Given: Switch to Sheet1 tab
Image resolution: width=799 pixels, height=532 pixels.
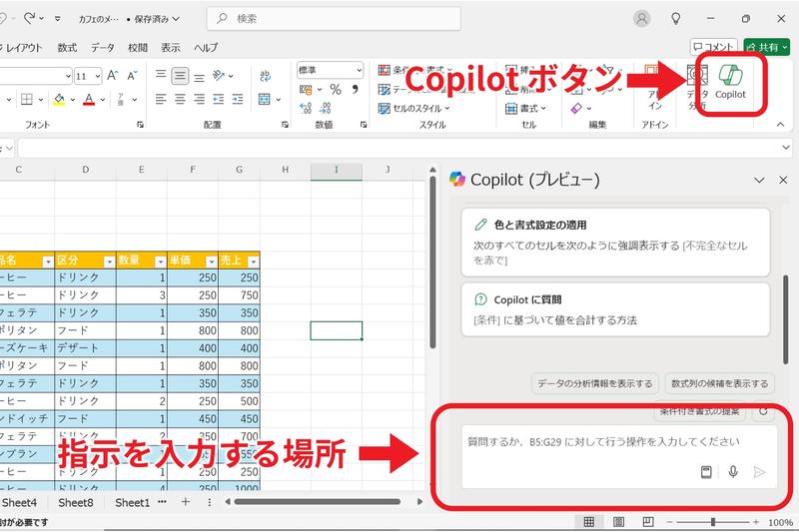Looking at the screenshot, I should point(133,503).
